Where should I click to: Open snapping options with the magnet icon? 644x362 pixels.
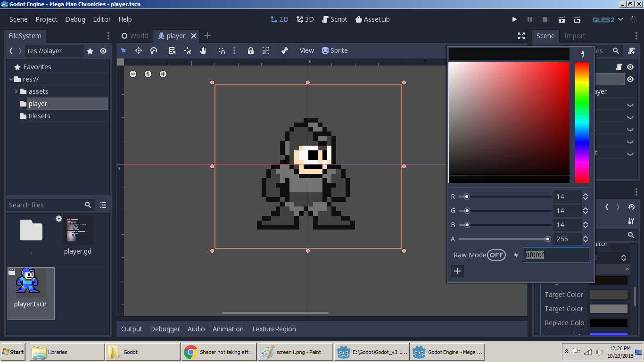pos(222,50)
